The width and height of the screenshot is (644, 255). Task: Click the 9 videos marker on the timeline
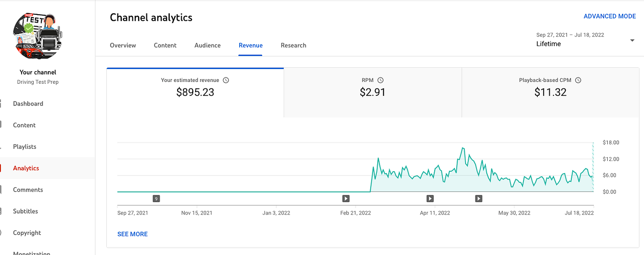point(156,199)
